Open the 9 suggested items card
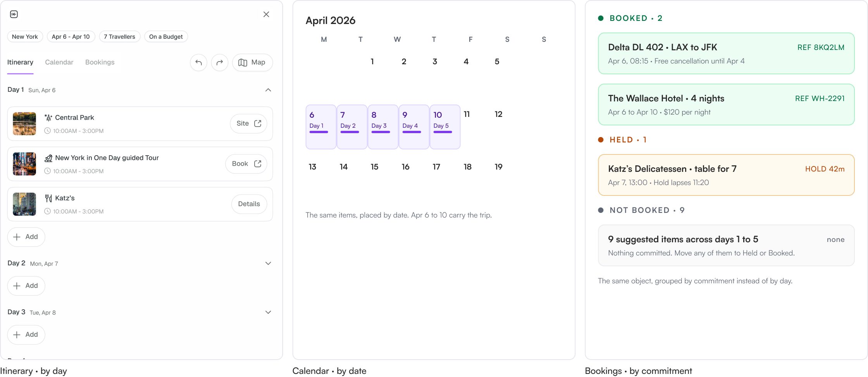Image resolution: width=868 pixels, height=377 pixels. click(726, 245)
